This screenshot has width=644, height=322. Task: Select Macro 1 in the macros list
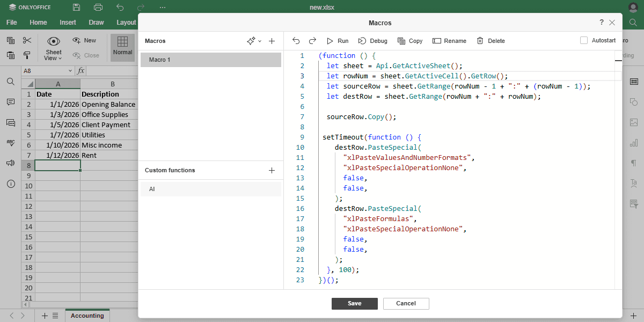click(210, 60)
